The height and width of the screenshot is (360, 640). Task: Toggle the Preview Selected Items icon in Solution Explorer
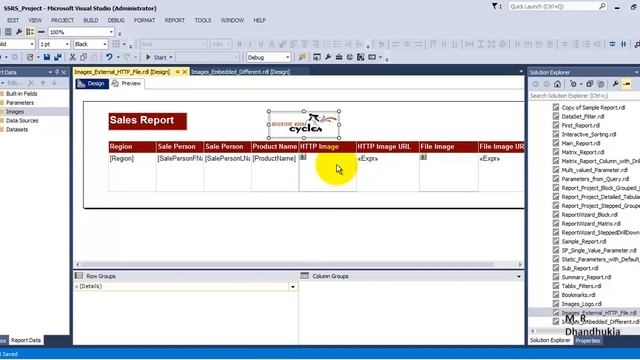click(x=627, y=84)
